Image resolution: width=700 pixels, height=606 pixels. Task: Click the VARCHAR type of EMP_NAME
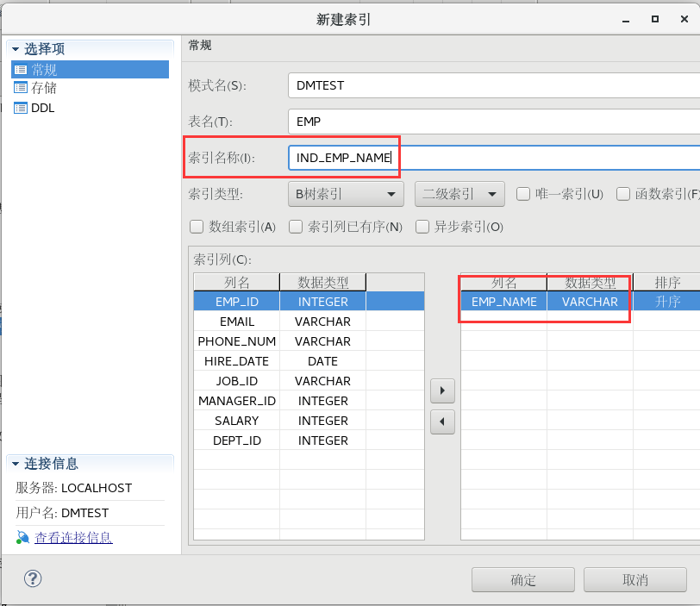tap(590, 302)
